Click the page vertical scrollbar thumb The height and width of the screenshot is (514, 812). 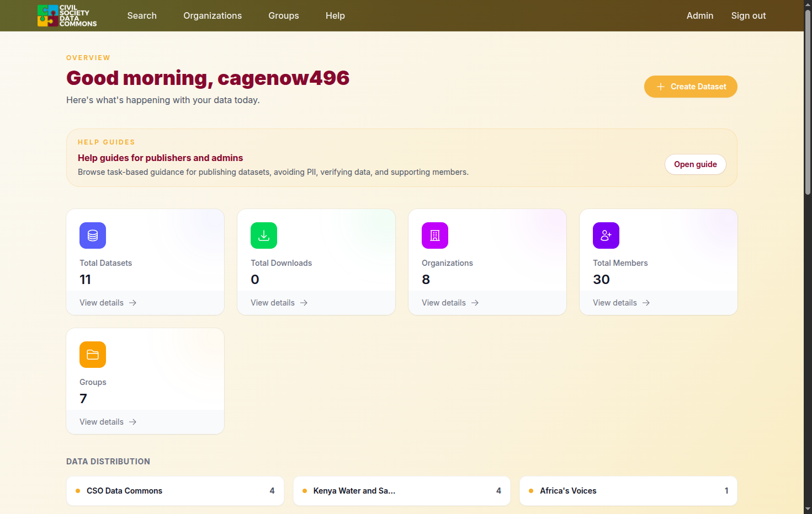pyautogui.click(x=808, y=102)
